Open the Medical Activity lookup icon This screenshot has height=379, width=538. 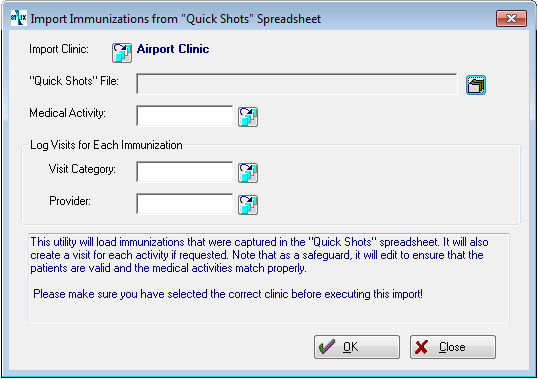pyautogui.click(x=248, y=117)
